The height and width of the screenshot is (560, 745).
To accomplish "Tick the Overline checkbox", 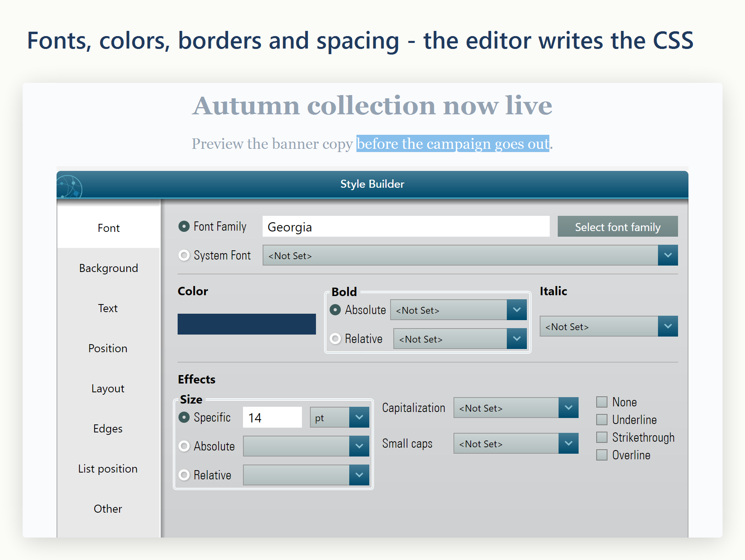I will (602, 455).
